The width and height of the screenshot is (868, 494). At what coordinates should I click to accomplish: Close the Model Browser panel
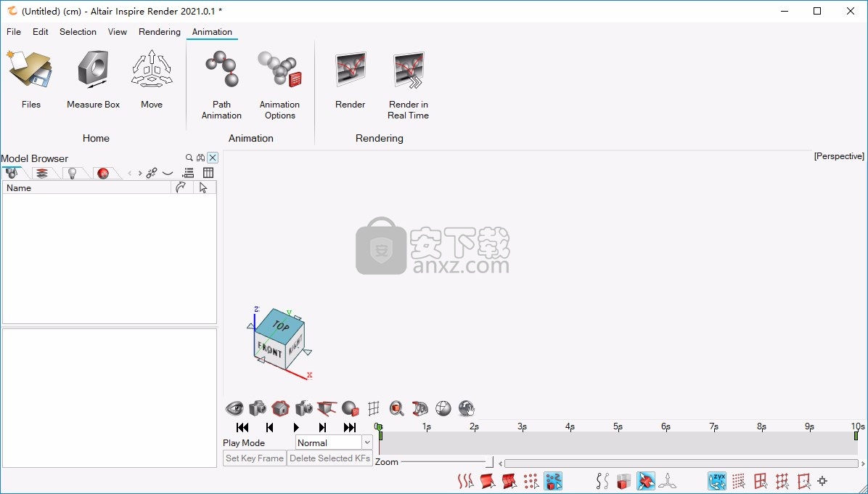tap(213, 158)
